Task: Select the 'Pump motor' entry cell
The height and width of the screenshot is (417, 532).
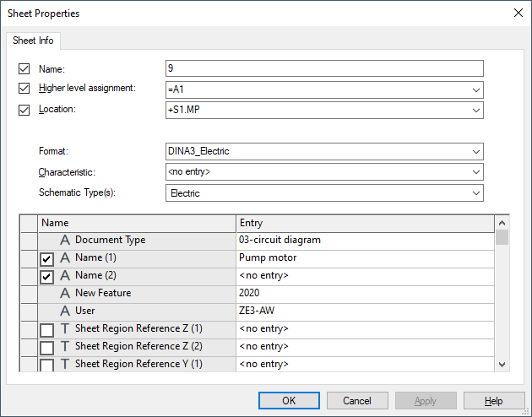Action: coord(366,258)
